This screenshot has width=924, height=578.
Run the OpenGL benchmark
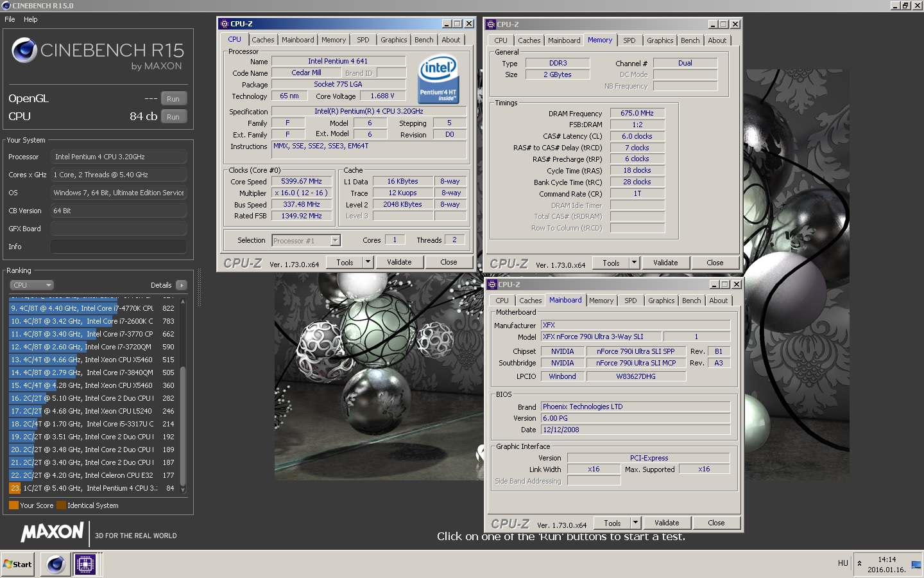pyautogui.click(x=173, y=99)
